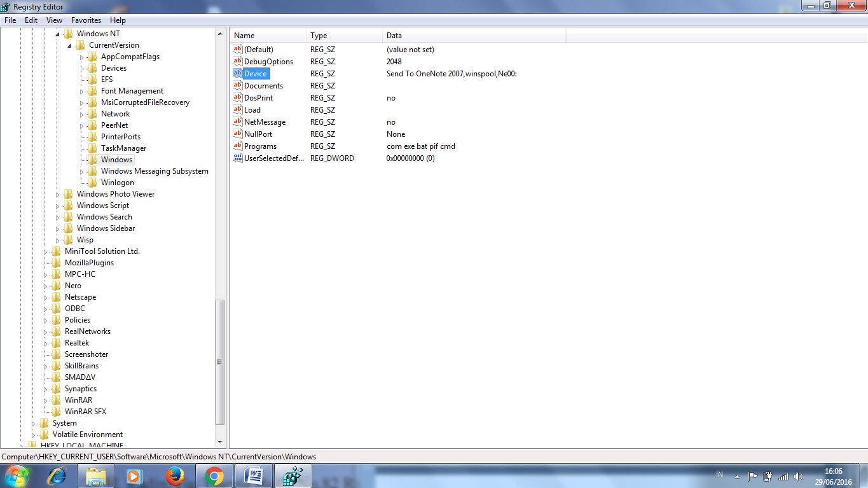Click the tree scrollbar up arrow
Viewport: 868px width, 488px height.
(220, 34)
